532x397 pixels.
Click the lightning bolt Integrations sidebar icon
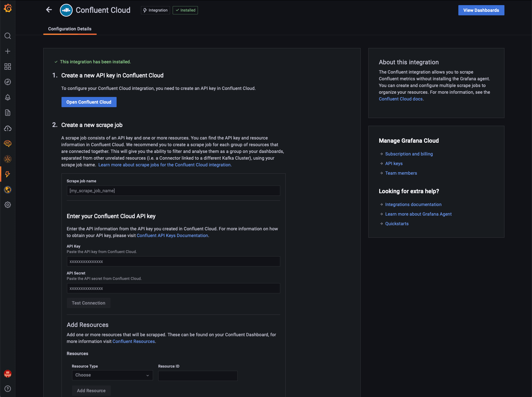click(x=8, y=174)
